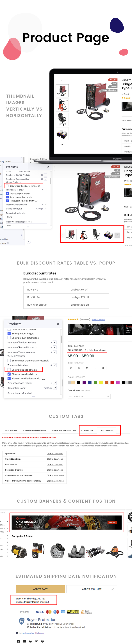Select the purple color swatch
Viewport: 132px width, 644px height.
point(84,382)
